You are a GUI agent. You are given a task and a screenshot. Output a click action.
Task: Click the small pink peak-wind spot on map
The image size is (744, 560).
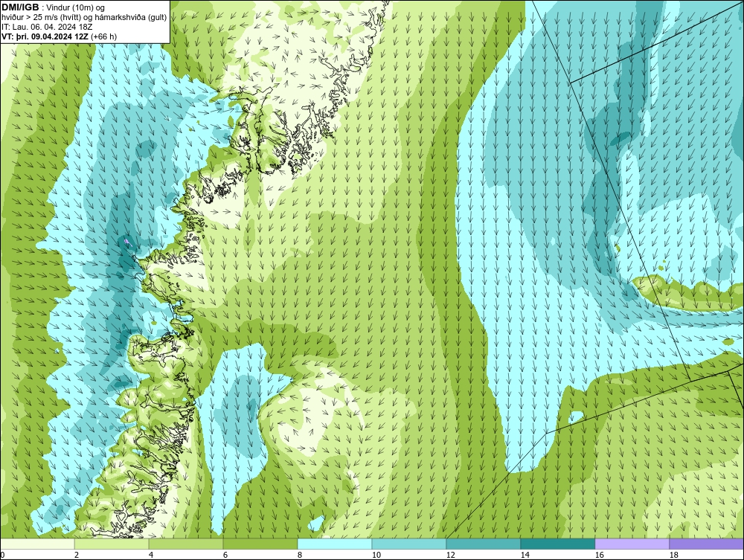[126, 242]
